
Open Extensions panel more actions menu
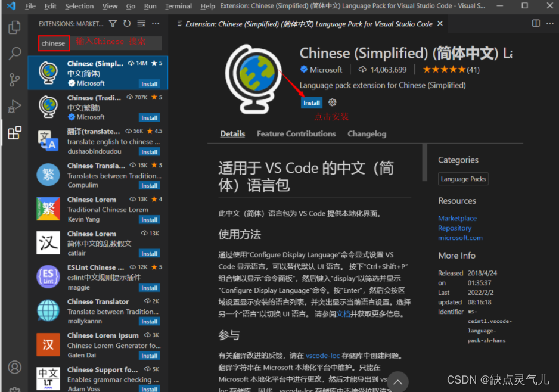point(156,23)
